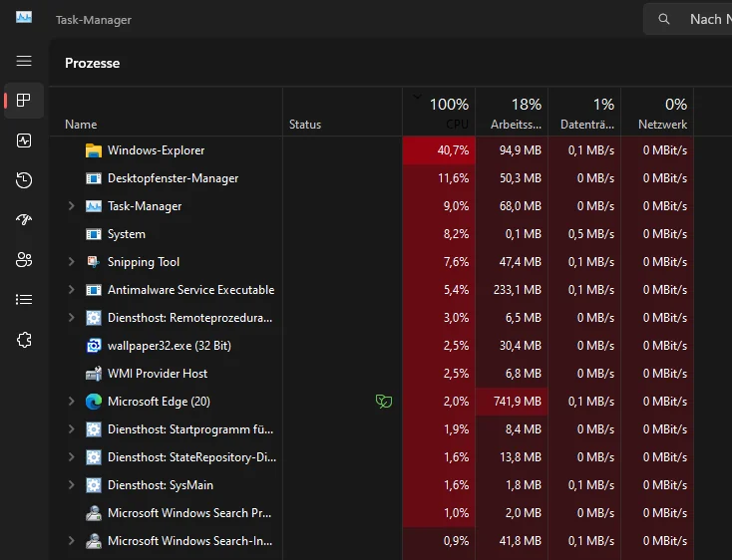The width and height of the screenshot is (732, 560).
Task: Expand Diensthost: Remoteprozedura... group
Action: click(x=71, y=318)
